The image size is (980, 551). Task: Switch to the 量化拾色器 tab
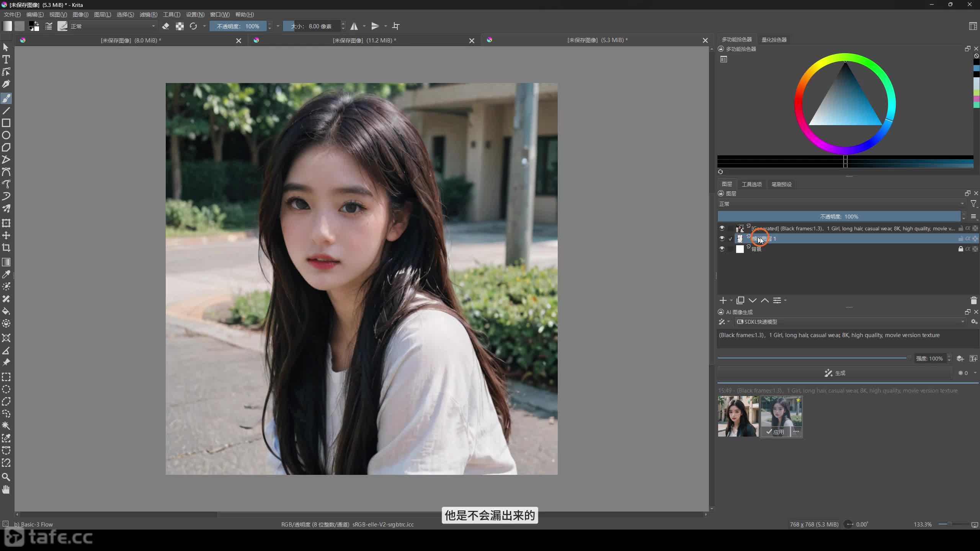coord(774,39)
